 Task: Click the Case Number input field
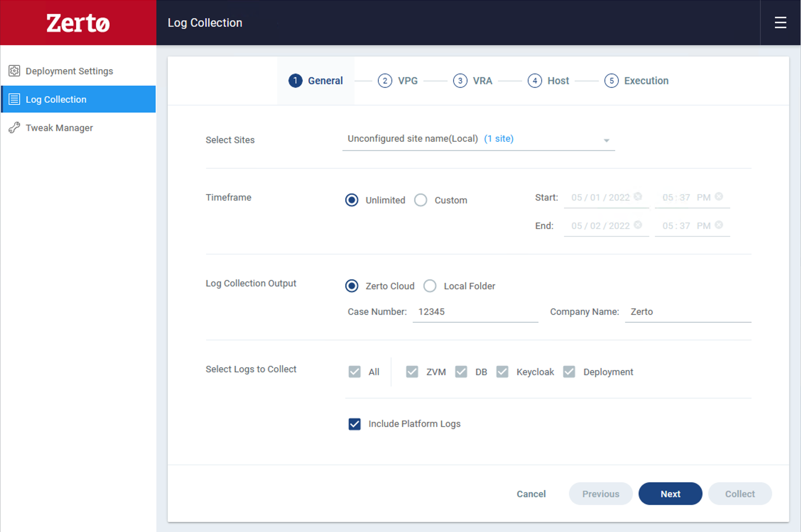pyautogui.click(x=475, y=312)
